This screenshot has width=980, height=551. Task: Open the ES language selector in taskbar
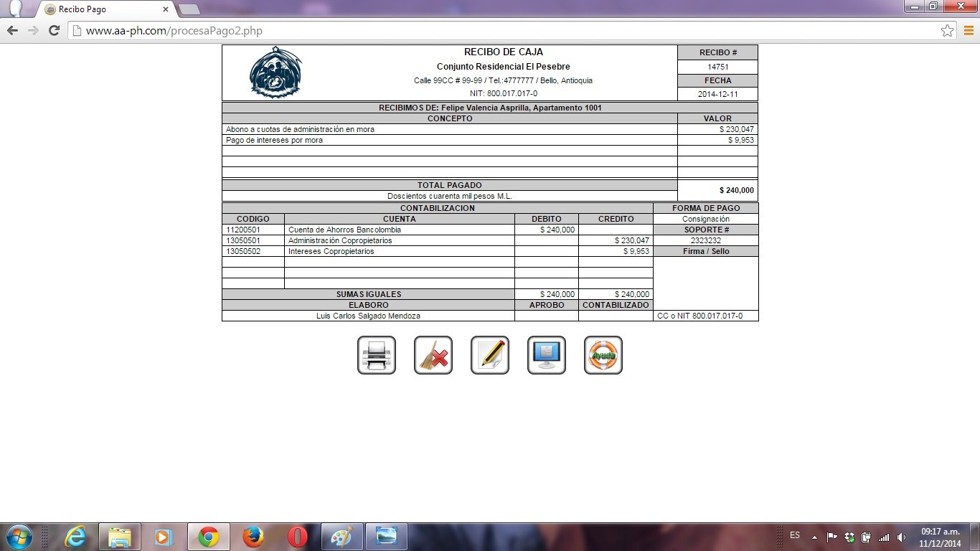[795, 535]
